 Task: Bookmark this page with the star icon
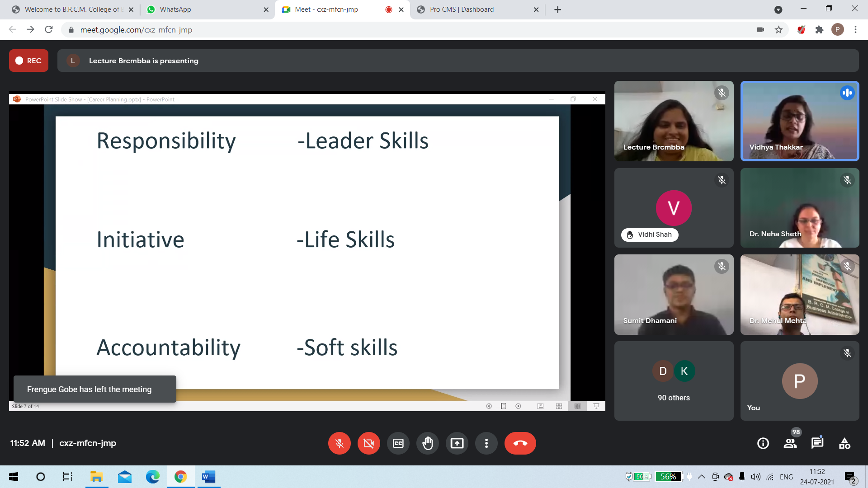(778, 30)
